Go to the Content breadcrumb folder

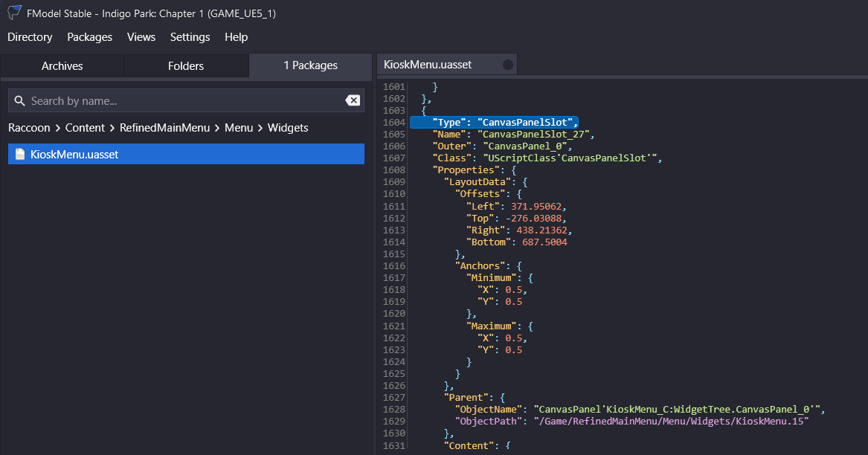coord(85,128)
